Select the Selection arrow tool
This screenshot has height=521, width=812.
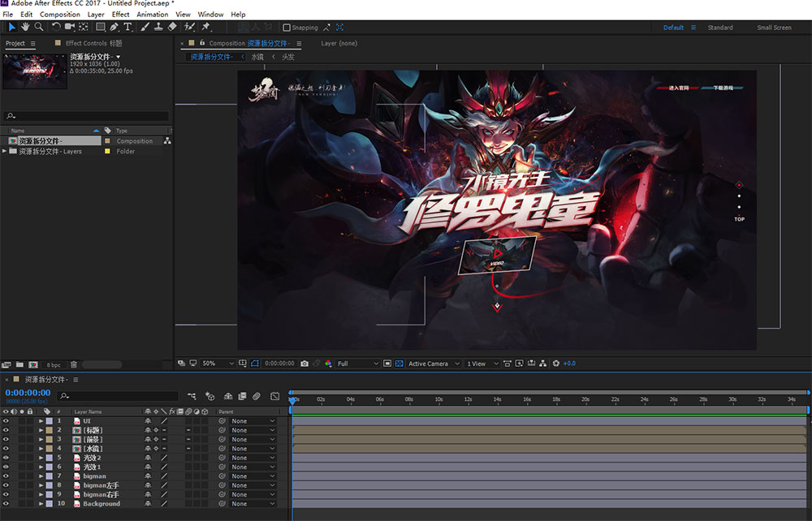pos(12,27)
